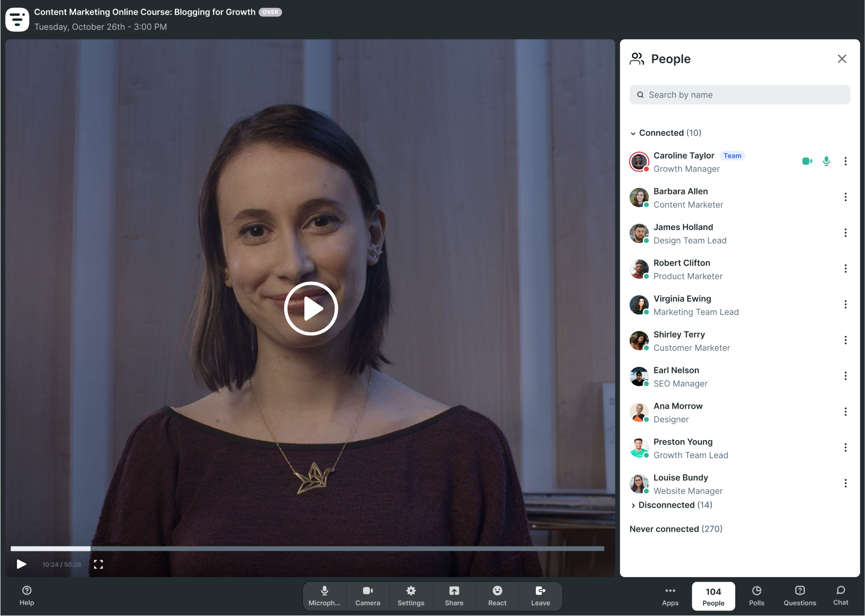Open Never connected (270) list
The image size is (865, 616).
pyautogui.click(x=676, y=529)
